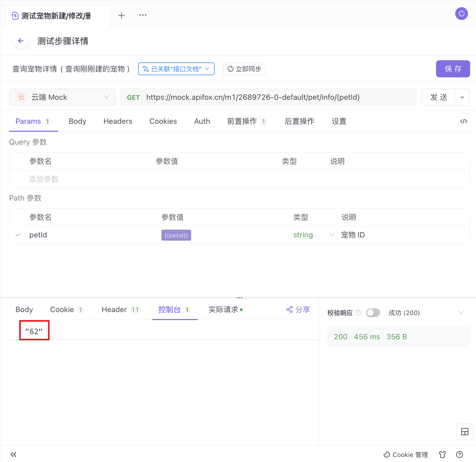The height and width of the screenshot is (462, 476).
Task: Click the purple sync icon top right
Action: click(x=461, y=14)
